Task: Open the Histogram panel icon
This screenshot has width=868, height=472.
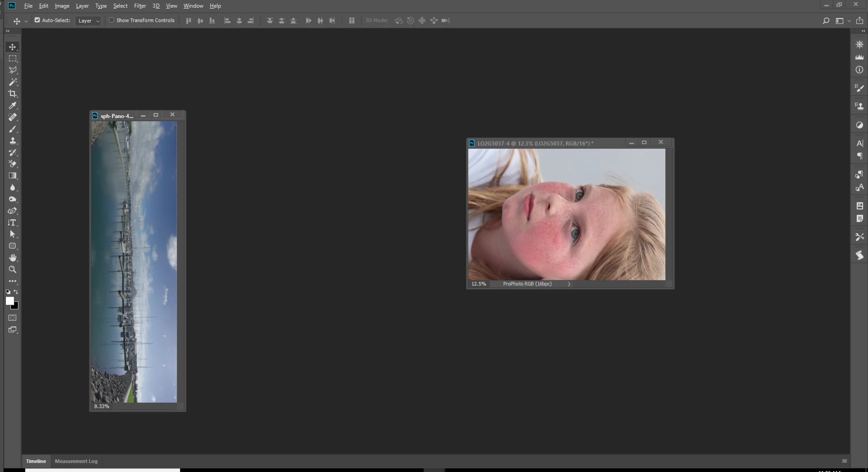Action: click(859, 57)
